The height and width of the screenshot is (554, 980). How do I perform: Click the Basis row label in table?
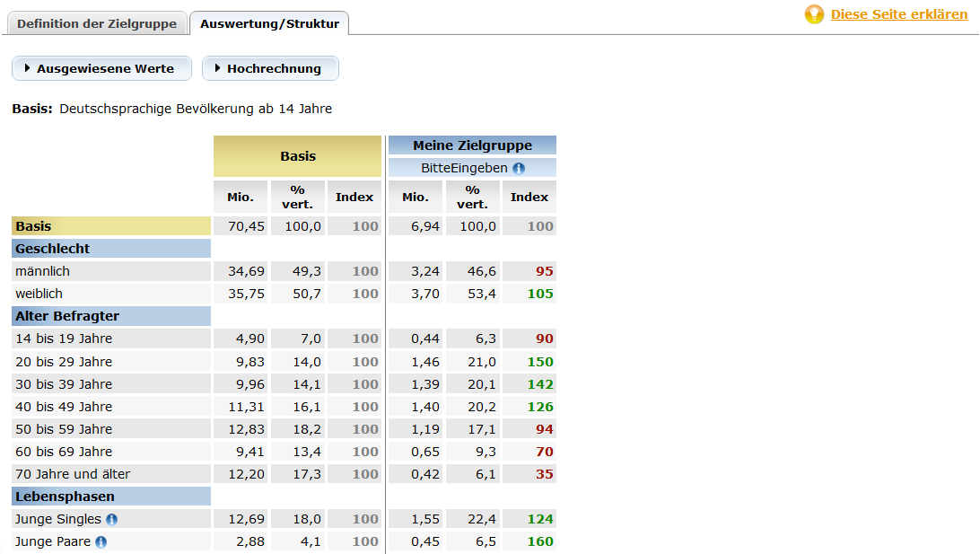(x=33, y=226)
